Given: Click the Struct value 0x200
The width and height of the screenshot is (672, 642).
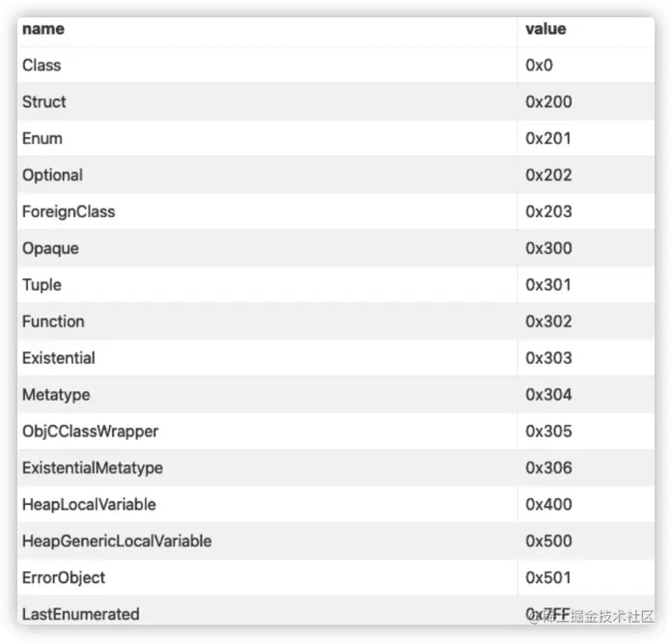Looking at the screenshot, I should click(x=548, y=102).
